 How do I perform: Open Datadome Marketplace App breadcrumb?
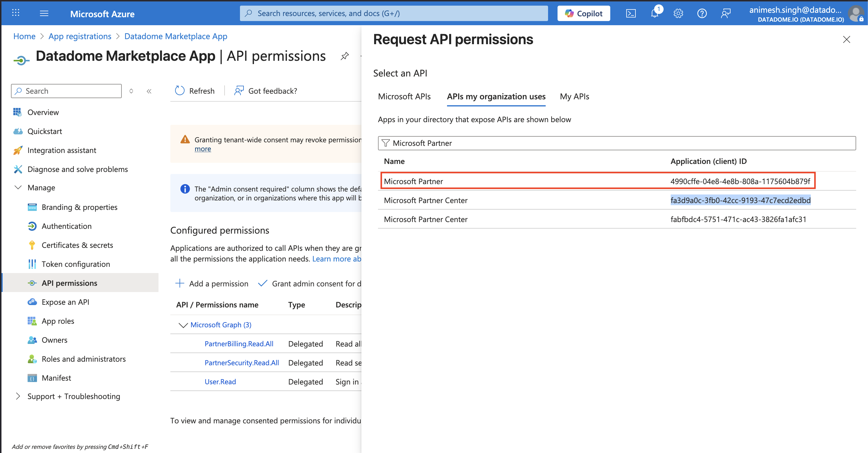click(x=176, y=36)
